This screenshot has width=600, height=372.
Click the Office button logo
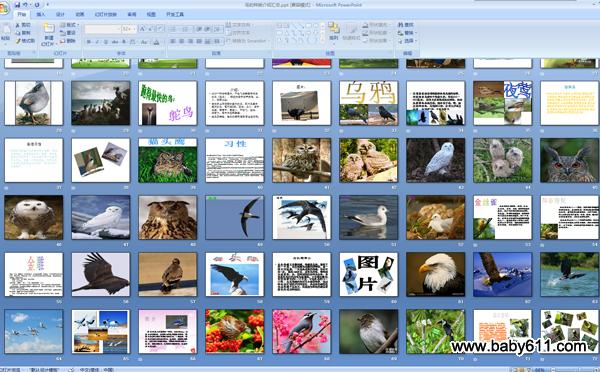click(x=3, y=7)
